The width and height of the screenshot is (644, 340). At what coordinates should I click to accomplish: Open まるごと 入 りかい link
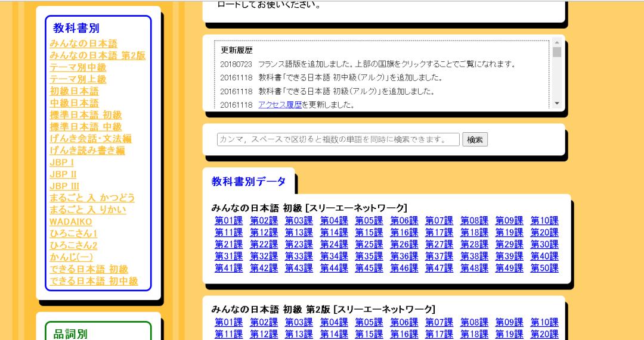click(88, 210)
